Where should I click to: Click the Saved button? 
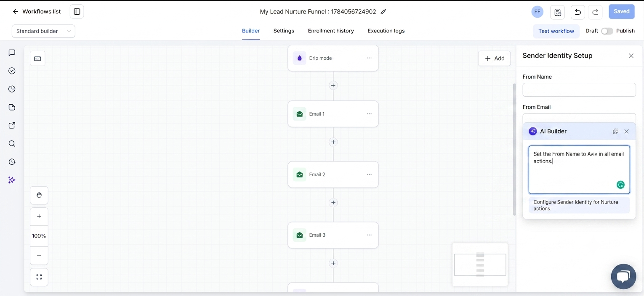pos(621,12)
